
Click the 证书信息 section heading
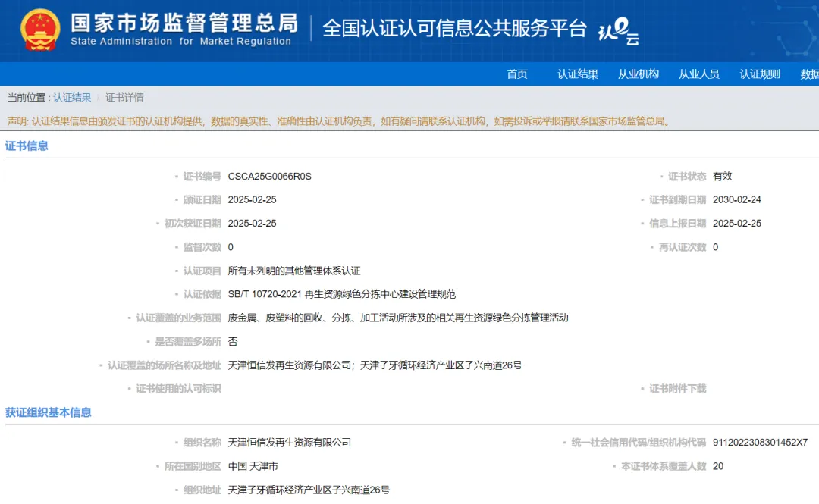[x=27, y=146]
